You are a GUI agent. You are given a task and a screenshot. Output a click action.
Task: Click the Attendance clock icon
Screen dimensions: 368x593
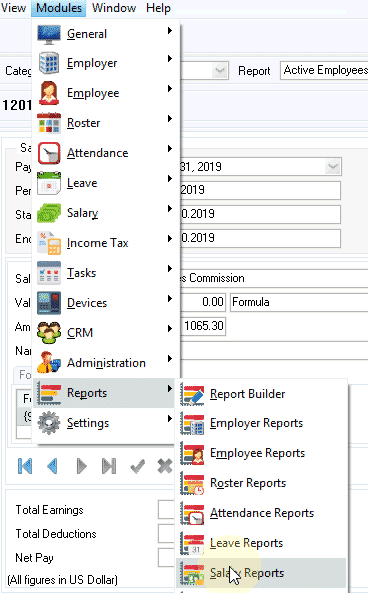(49, 153)
